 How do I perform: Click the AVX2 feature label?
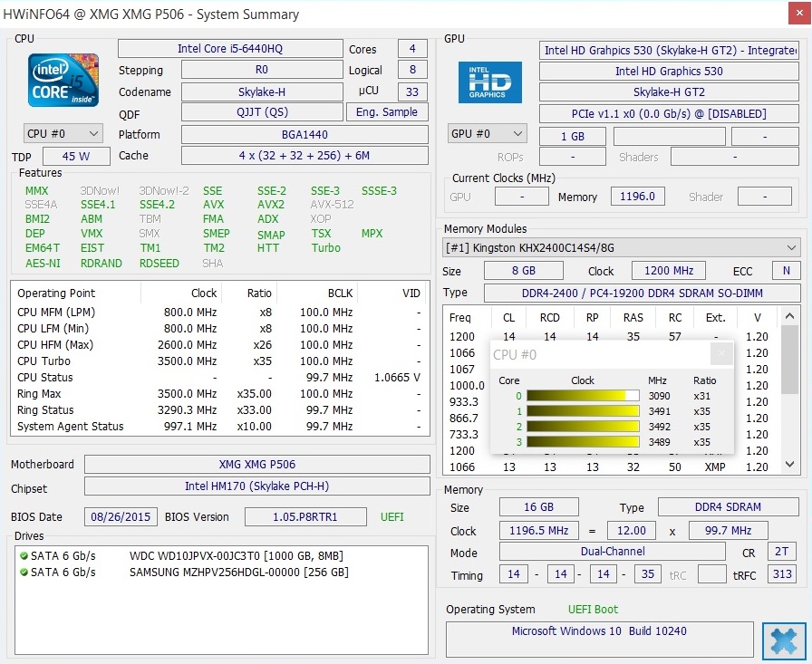click(271, 205)
